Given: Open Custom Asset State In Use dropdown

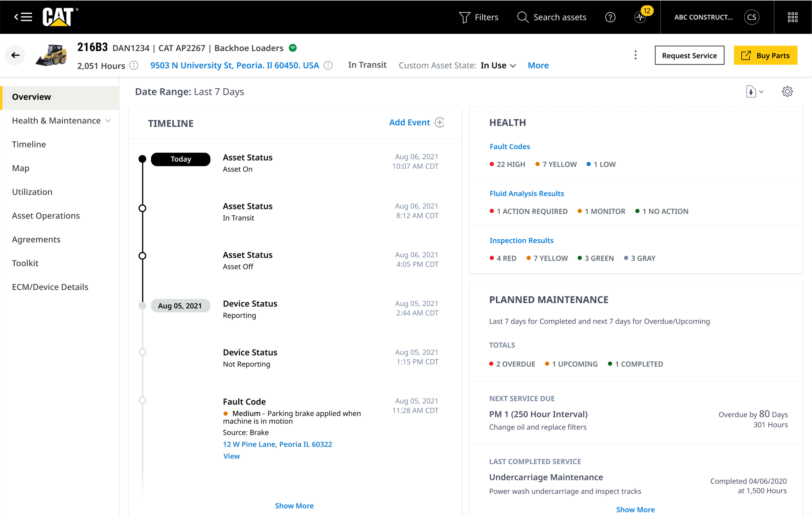Looking at the screenshot, I should point(498,65).
